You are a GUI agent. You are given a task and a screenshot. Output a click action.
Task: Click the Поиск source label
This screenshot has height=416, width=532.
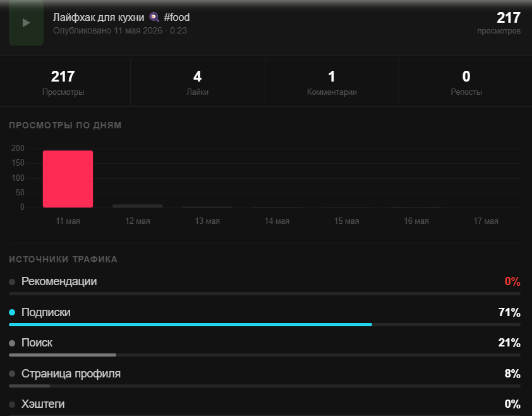click(x=37, y=343)
